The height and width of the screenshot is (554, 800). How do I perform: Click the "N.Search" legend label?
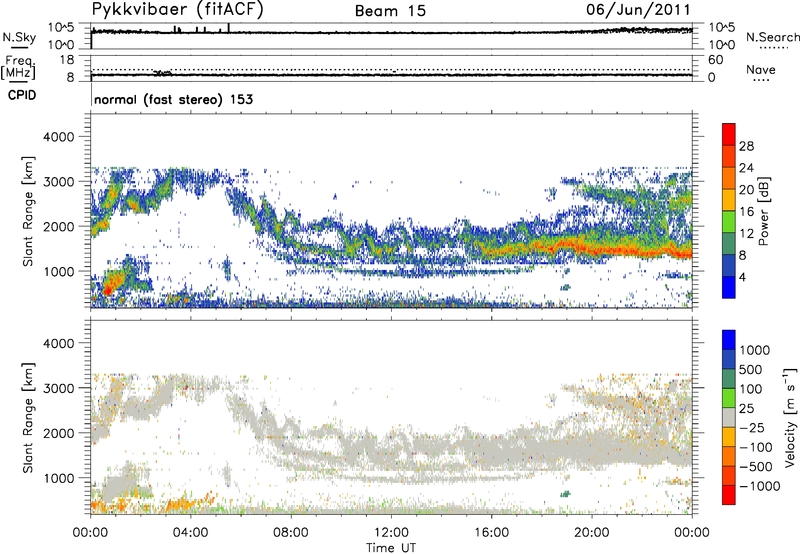(772, 37)
